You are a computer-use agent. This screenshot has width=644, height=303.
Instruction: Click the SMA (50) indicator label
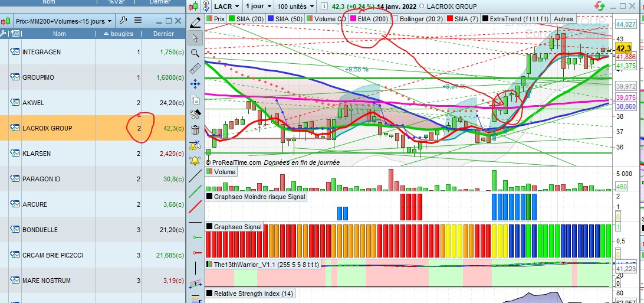tap(284, 19)
